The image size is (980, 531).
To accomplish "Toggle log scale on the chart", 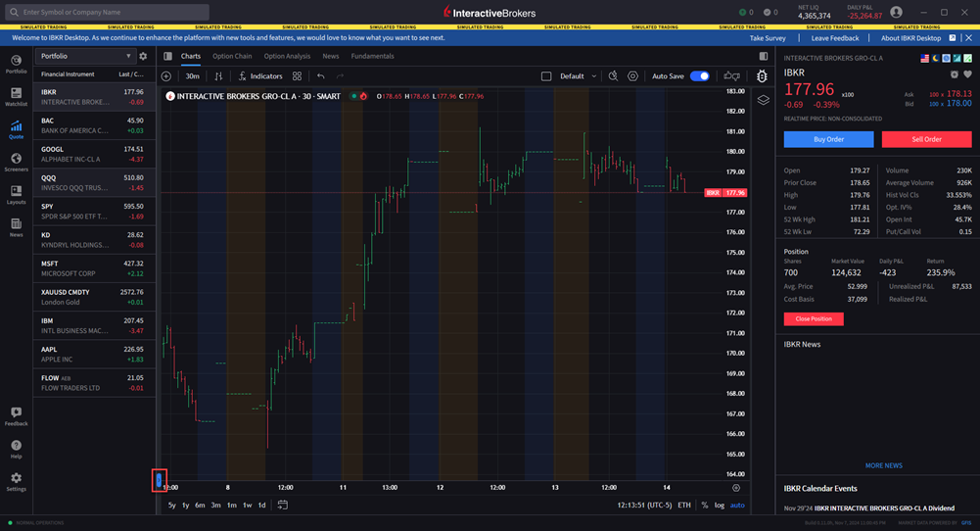I will (x=720, y=505).
